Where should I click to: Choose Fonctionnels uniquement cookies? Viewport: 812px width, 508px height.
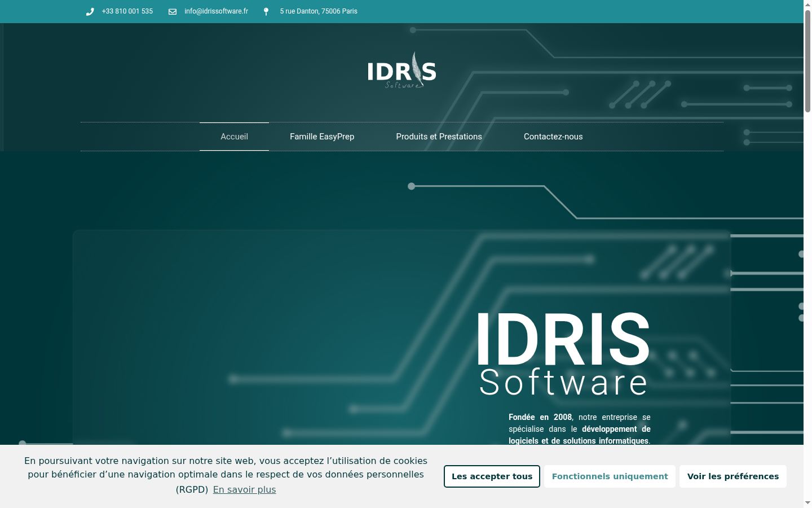(610, 476)
